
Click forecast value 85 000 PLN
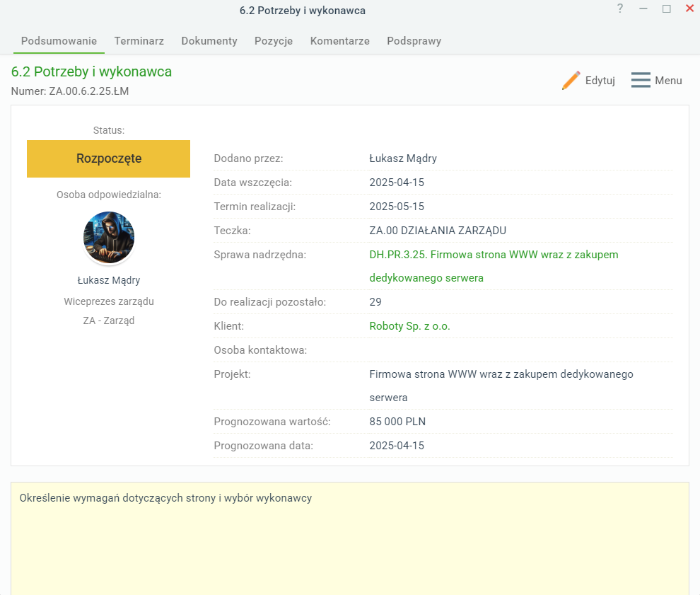[x=397, y=422]
